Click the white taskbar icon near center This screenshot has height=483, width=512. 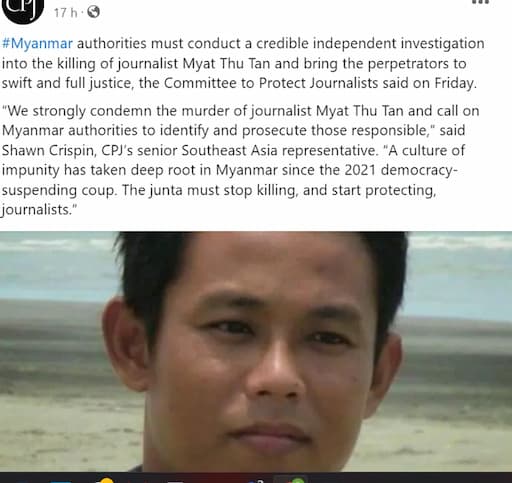[x=175, y=482]
